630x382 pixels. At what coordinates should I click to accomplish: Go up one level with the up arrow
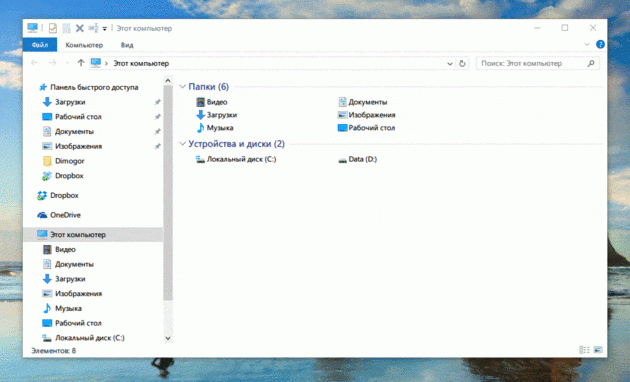pyautogui.click(x=81, y=63)
